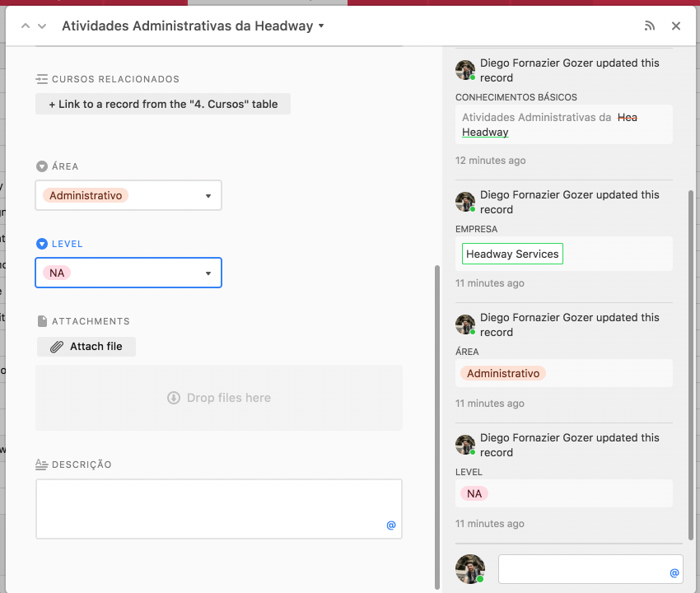Click the activity panel vertical scrollbar

[690, 362]
